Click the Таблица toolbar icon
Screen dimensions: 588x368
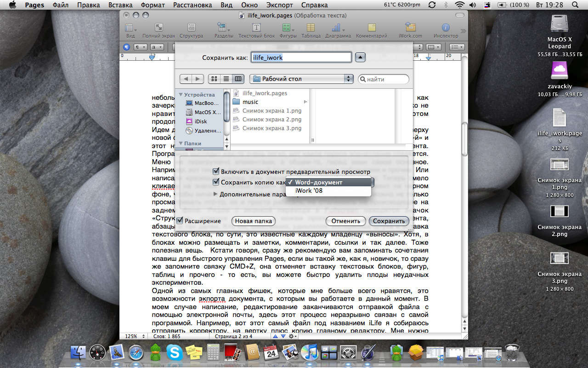click(311, 28)
